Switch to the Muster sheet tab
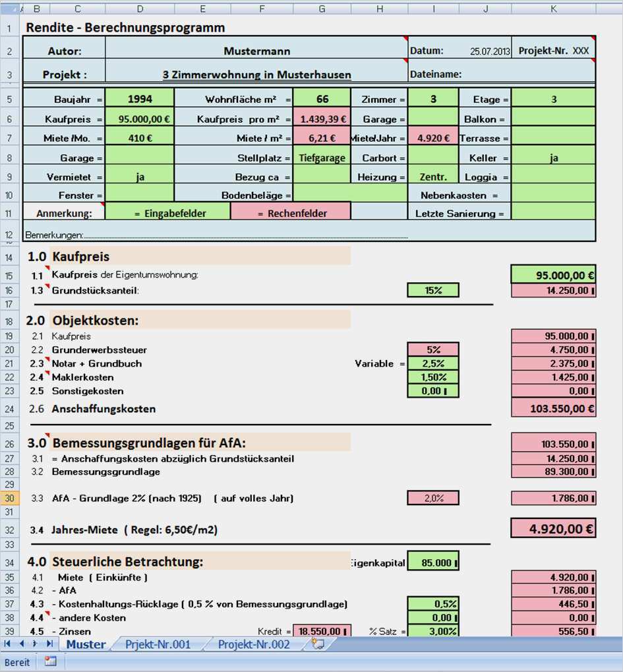 pyautogui.click(x=86, y=644)
